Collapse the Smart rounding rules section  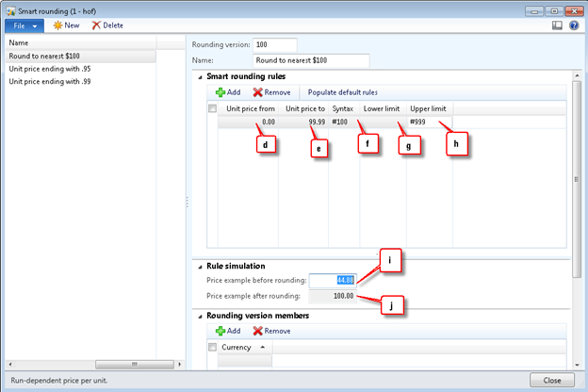[x=199, y=75]
